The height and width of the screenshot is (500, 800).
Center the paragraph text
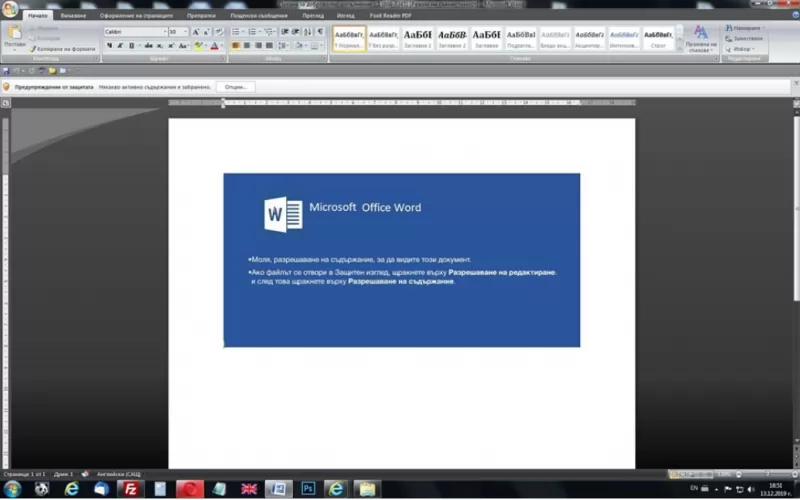(x=247, y=46)
